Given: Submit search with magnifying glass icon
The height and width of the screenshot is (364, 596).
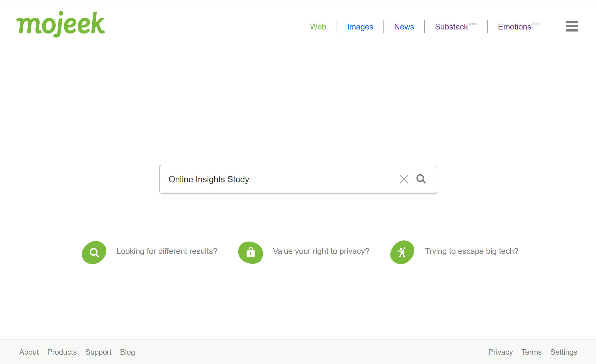Looking at the screenshot, I should point(421,179).
